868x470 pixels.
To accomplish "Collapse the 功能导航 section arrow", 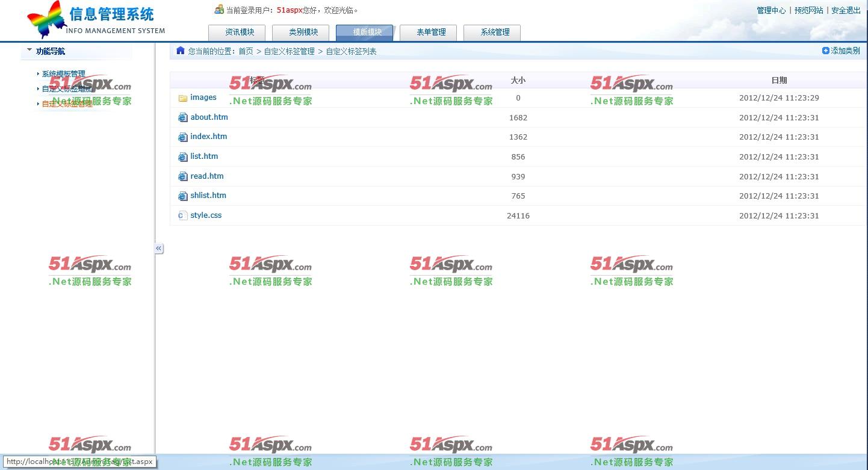I will click(29, 51).
